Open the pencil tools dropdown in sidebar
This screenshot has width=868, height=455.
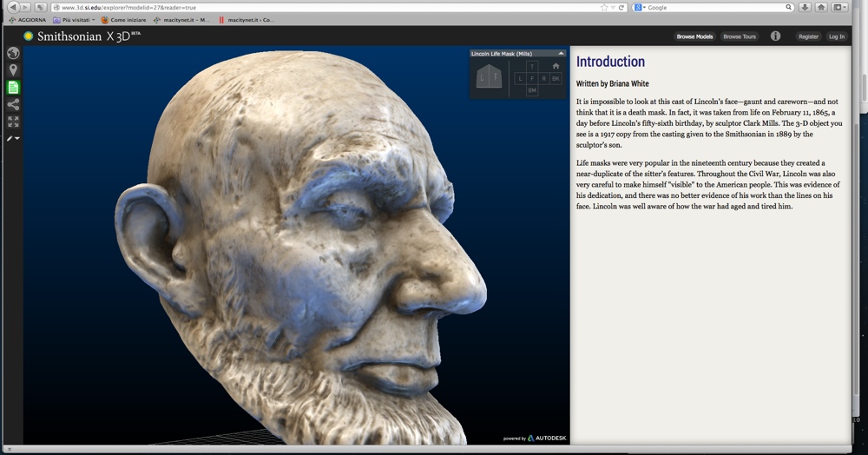(x=13, y=138)
